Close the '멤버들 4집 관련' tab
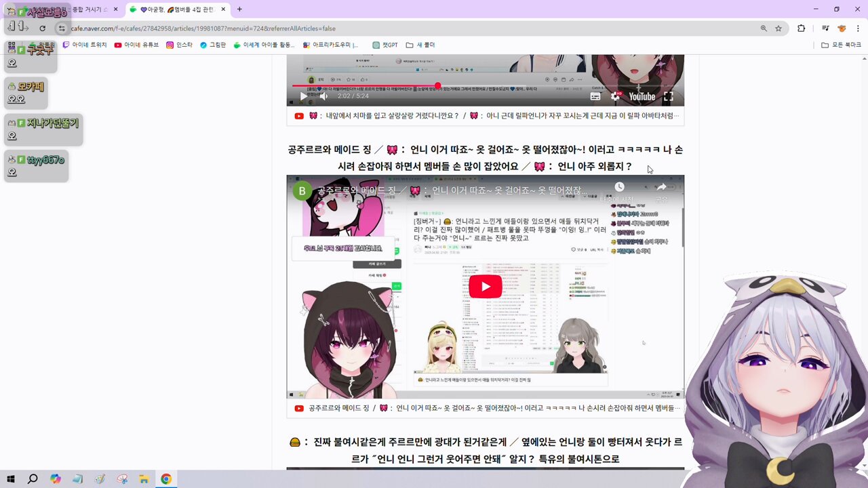 (222, 9)
